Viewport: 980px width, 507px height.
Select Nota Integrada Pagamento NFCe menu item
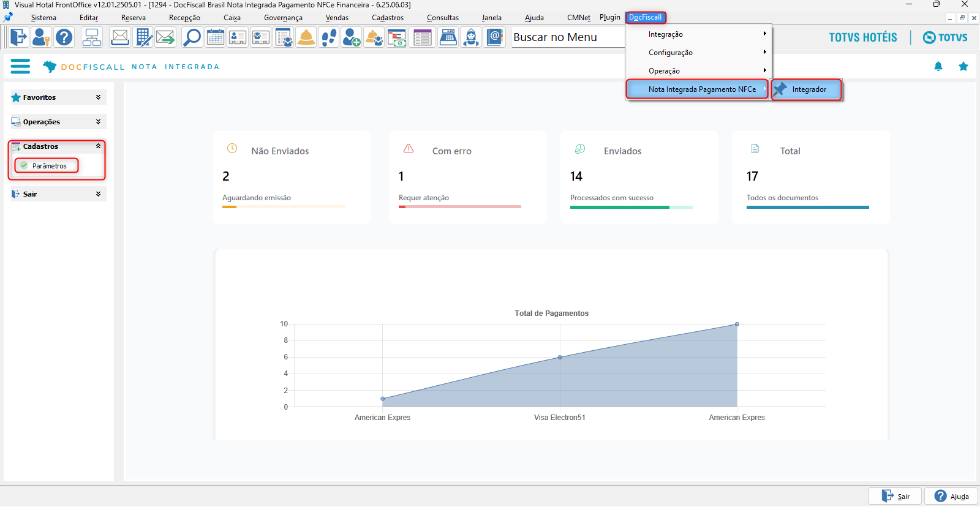pos(698,89)
